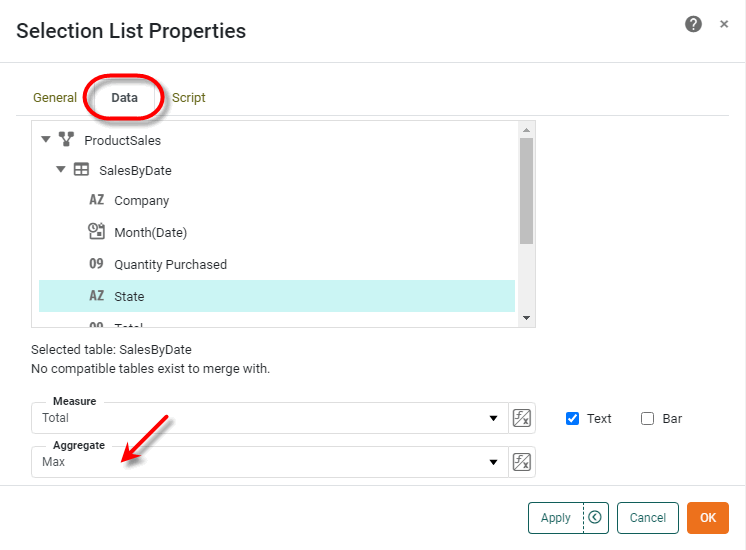746x550 pixels.
Task: Click the AZ string icon beside Company
Action: pyautogui.click(x=97, y=200)
